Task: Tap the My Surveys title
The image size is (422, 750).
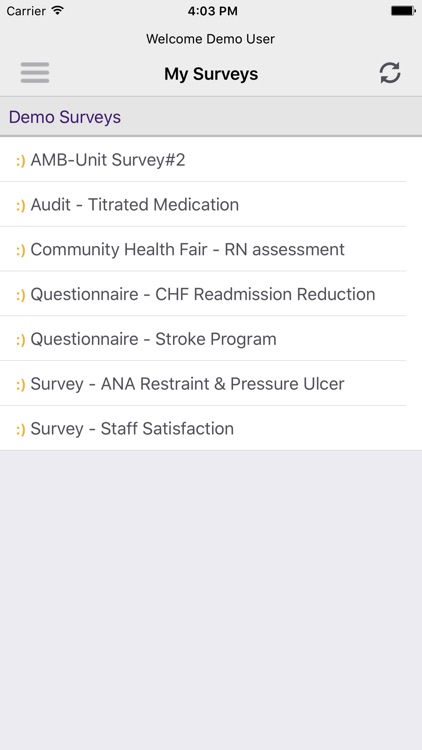Action: click(x=211, y=74)
